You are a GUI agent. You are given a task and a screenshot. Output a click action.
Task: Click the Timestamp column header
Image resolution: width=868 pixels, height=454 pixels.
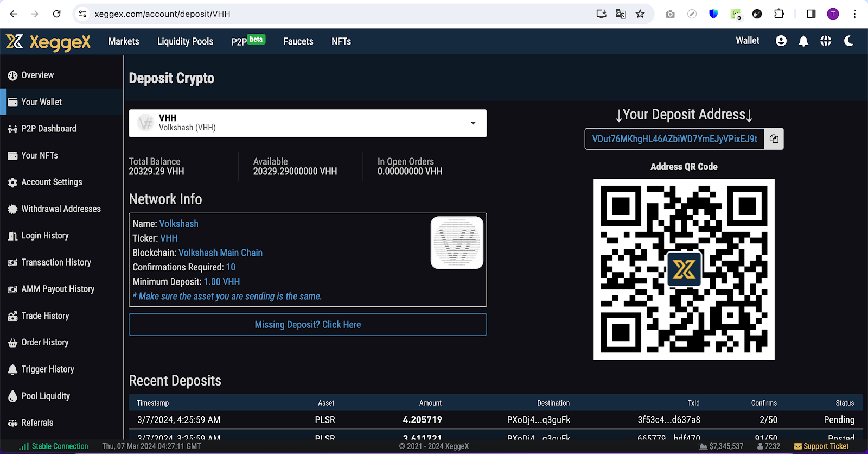(153, 403)
